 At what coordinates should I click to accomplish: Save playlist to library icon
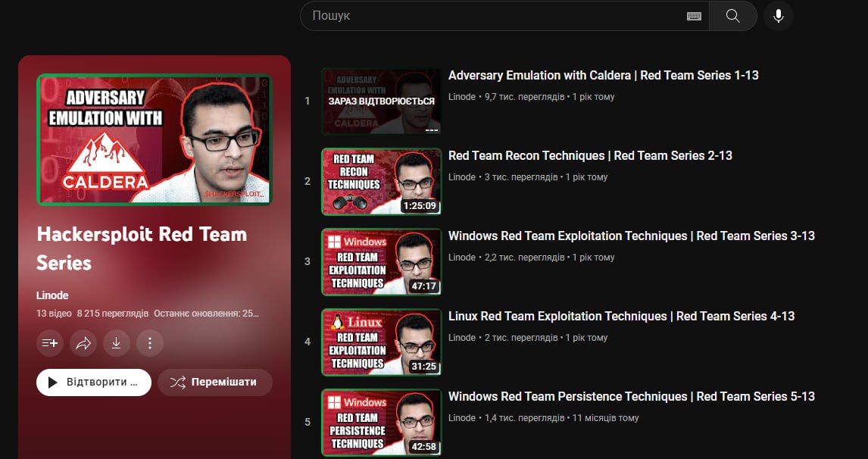(50, 343)
